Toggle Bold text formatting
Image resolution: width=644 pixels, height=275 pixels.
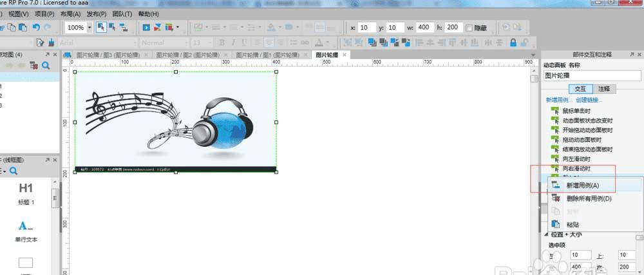tap(223, 43)
